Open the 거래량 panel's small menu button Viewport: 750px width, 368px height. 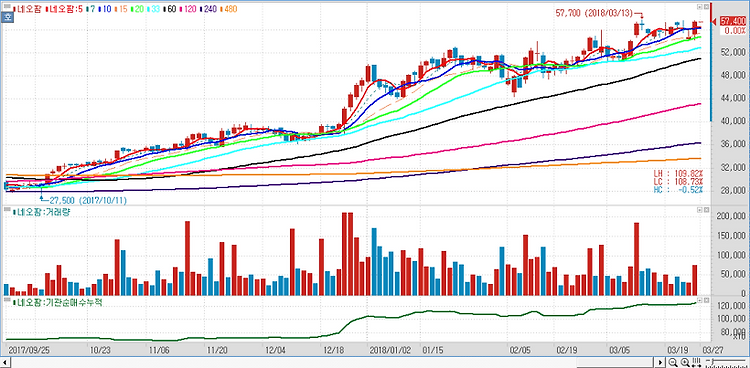699,210
